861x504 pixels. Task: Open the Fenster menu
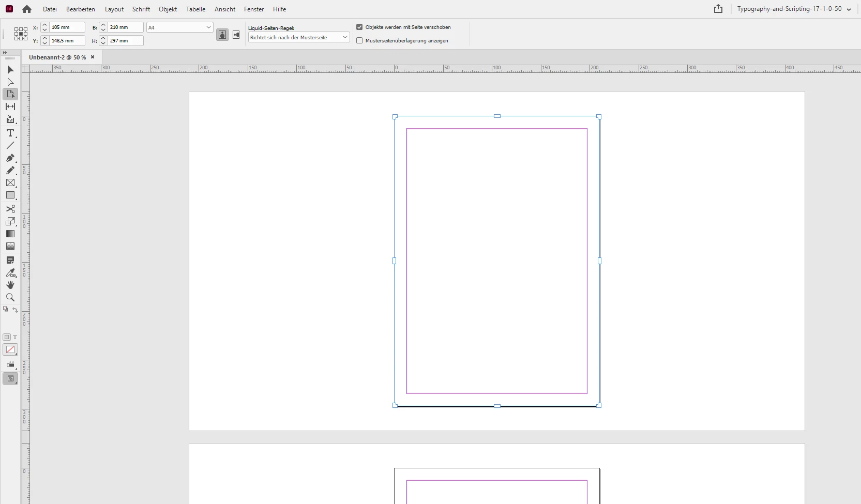click(254, 9)
